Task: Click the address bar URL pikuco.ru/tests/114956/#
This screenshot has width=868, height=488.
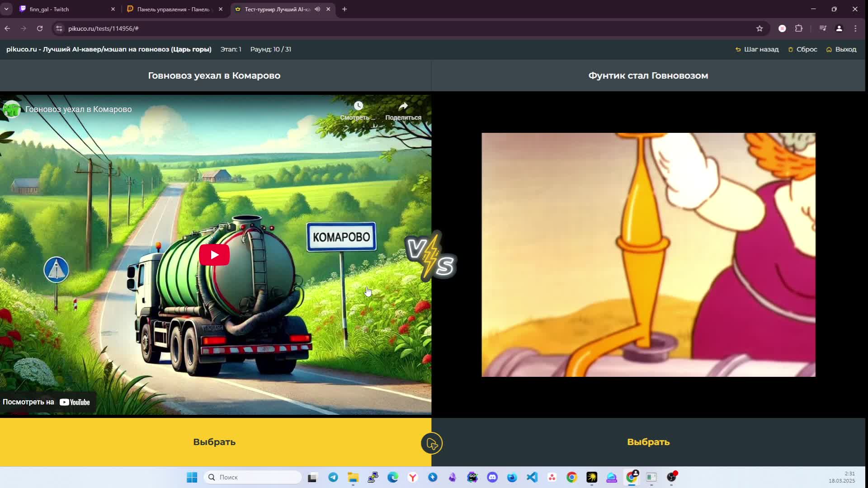Action: (104, 28)
